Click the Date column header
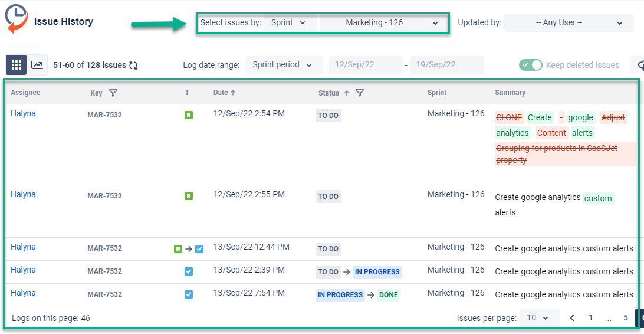The height and width of the screenshot is (334, 644). (221, 93)
